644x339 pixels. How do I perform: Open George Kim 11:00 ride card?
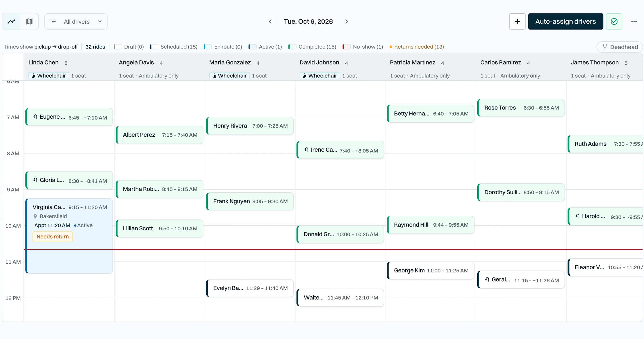[431, 271]
